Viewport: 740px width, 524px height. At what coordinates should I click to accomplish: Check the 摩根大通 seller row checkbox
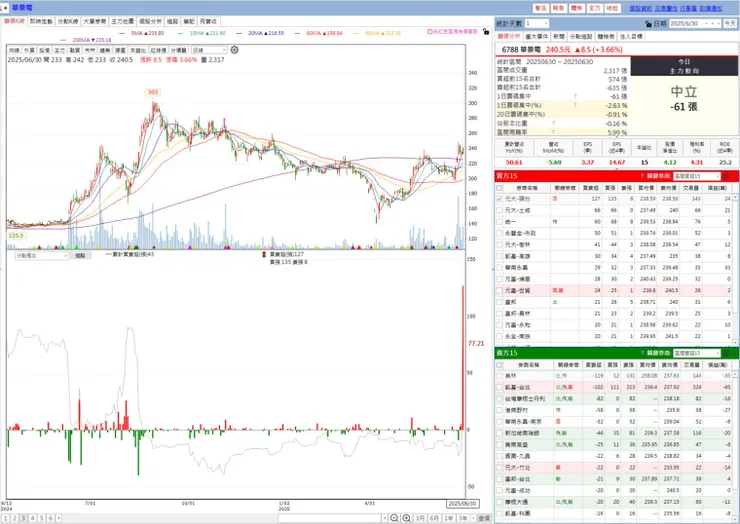pyautogui.click(x=499, y=502)
